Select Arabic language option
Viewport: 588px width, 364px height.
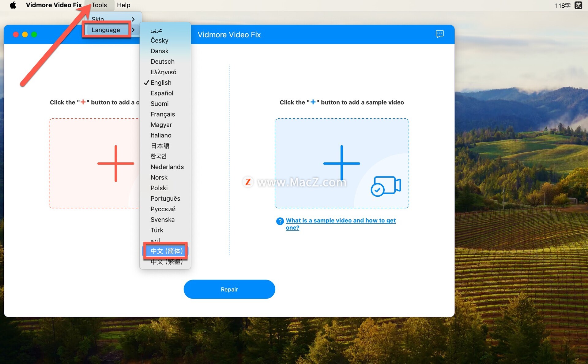165,30
